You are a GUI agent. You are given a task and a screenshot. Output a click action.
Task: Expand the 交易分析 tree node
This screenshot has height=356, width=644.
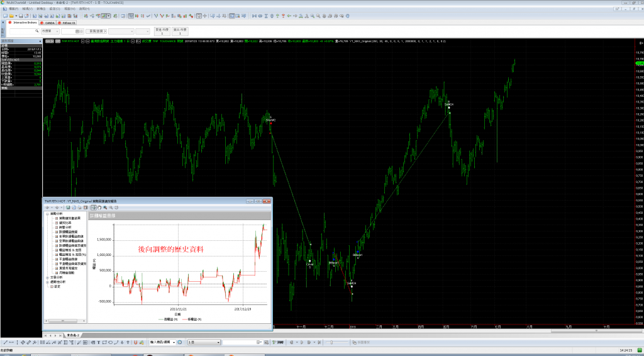point(48,277)
